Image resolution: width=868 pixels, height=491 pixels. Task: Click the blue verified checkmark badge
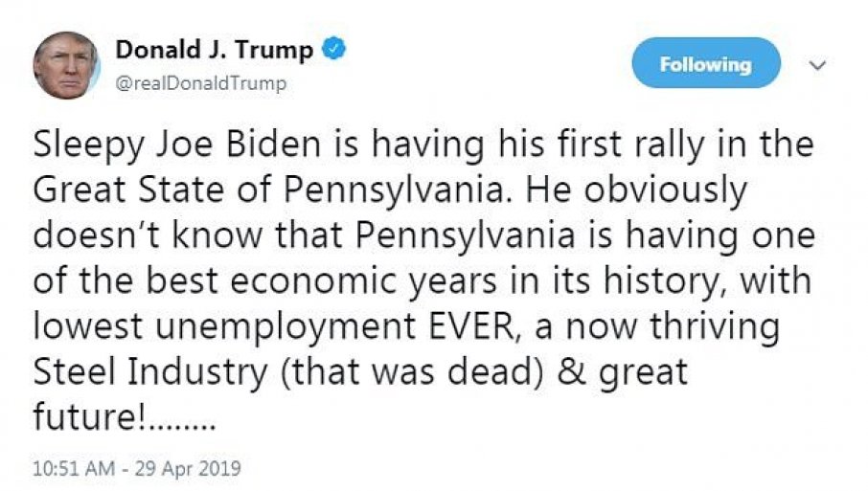click(333, 51)
